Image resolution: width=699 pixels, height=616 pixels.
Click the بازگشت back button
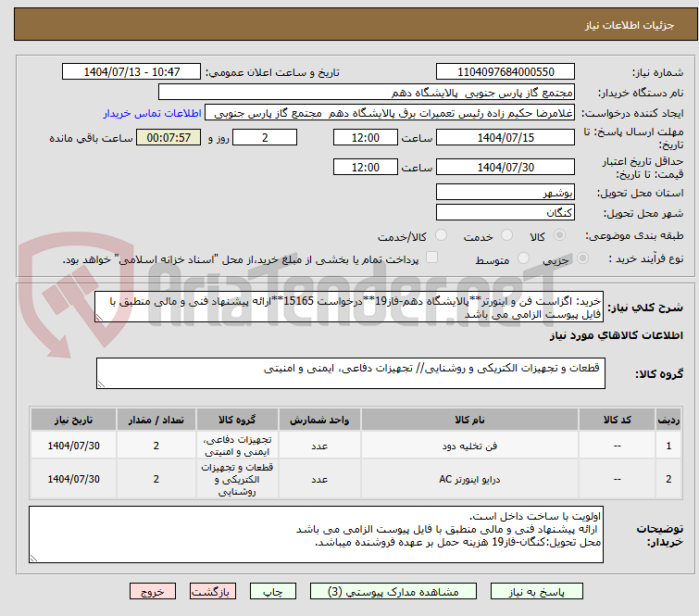[213, 592]
